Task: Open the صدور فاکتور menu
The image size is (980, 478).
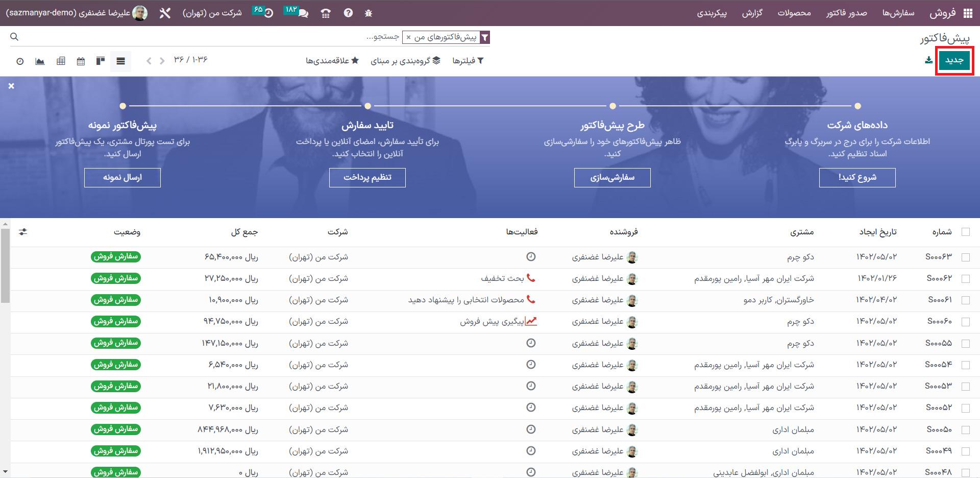Action: (x=847, y=13)
